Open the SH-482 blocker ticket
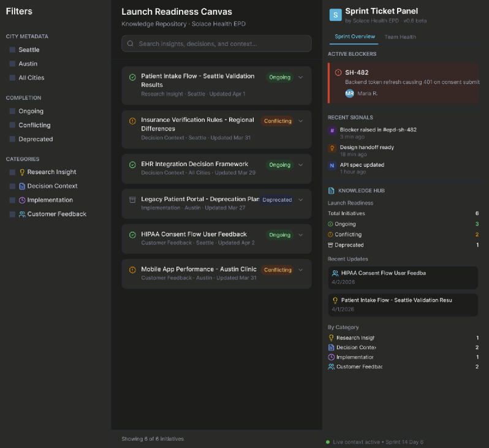The image size is (489, 448). [x=403, y=83]
